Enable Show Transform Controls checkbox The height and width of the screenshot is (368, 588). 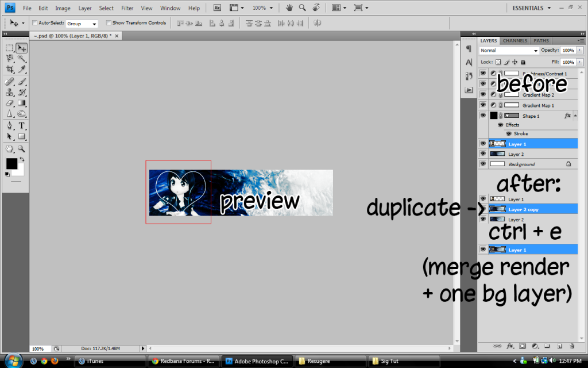pyautogui.click(x=109, y=23)
